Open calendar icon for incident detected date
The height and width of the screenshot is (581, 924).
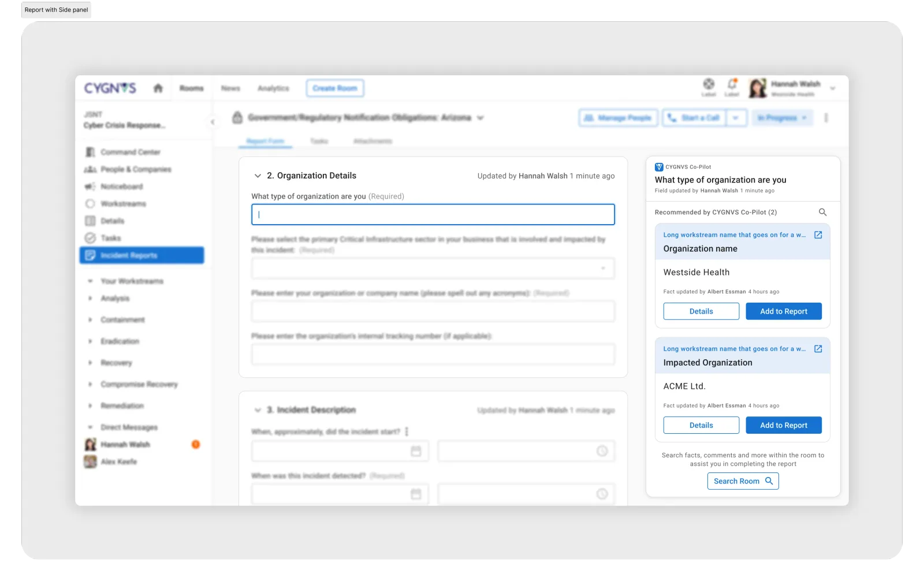click(416, 494)
